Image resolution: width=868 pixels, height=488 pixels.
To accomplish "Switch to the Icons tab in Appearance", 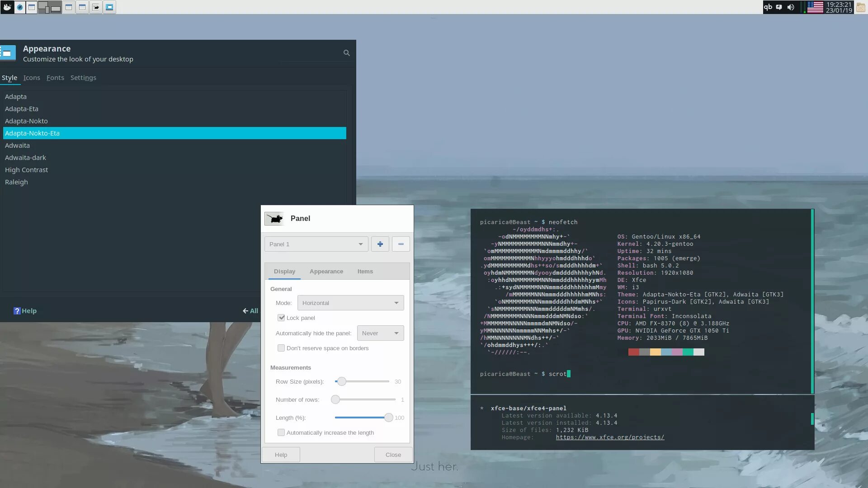I will (x=31, y=78).
